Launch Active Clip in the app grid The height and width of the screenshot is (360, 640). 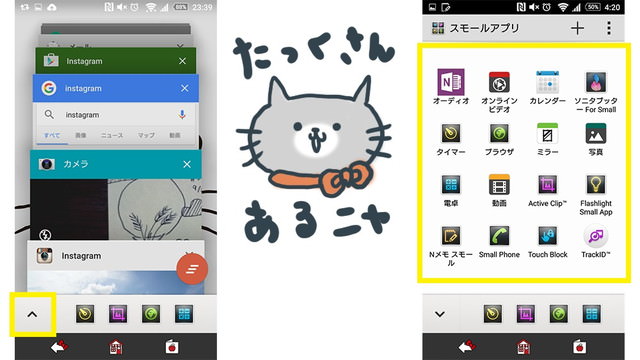[x=547, y=185]
